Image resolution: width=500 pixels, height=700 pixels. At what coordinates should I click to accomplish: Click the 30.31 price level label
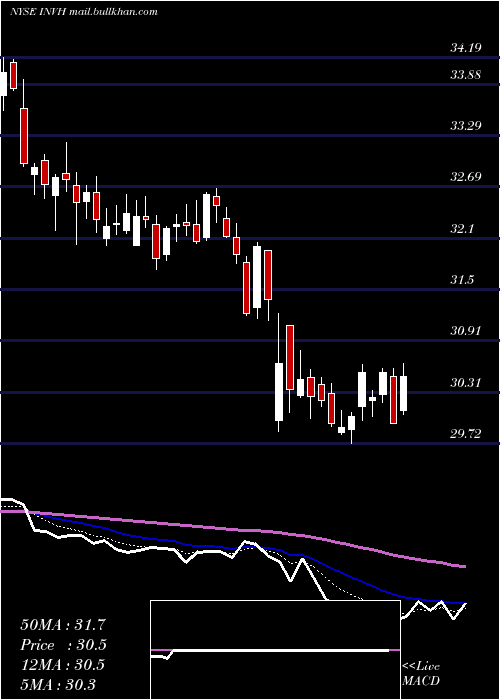[x=466, y=383]
